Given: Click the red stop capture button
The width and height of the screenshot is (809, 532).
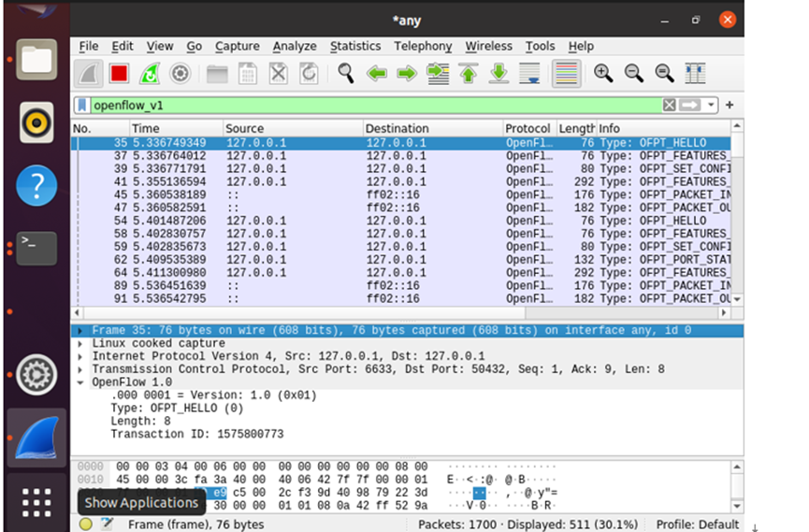Looking at the screenshot, I should tap(119, 73).
